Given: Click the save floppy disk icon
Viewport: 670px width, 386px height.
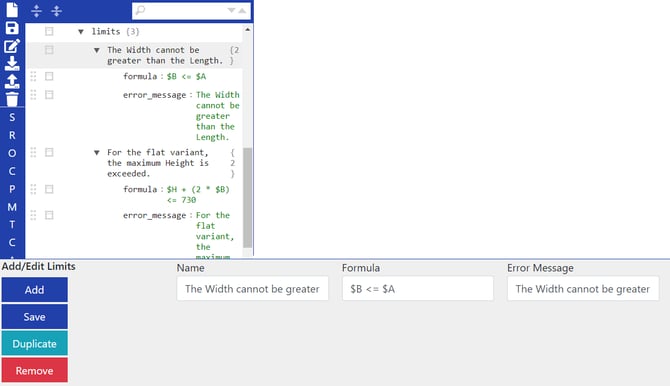Looking at the screenshot, I should 12,28.
